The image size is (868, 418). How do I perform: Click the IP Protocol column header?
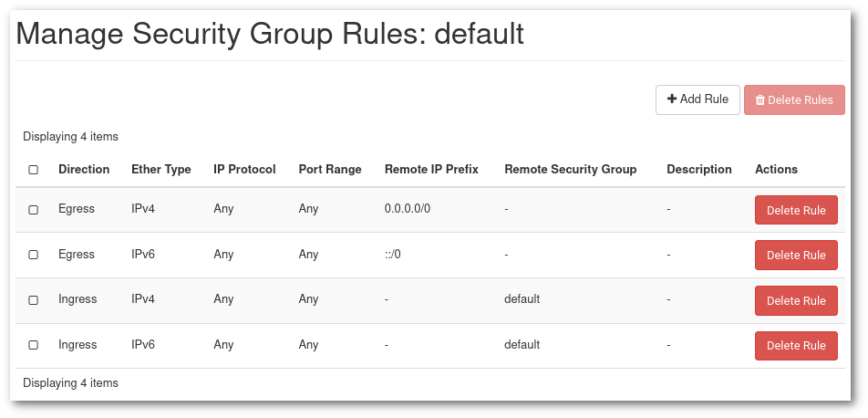(x=244, y=170)
